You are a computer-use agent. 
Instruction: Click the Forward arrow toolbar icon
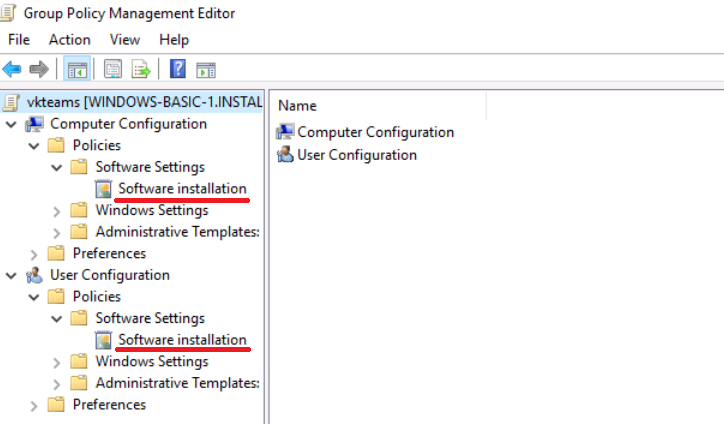[39, 69]
